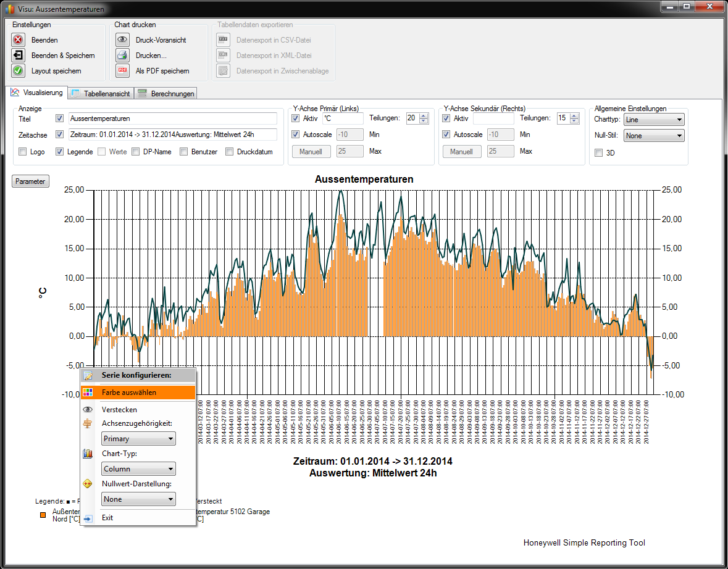The height and width of the screenshot is (569, 728).
Task: Click the CSV-Datei export icon
Action: (x=224, y=40)
